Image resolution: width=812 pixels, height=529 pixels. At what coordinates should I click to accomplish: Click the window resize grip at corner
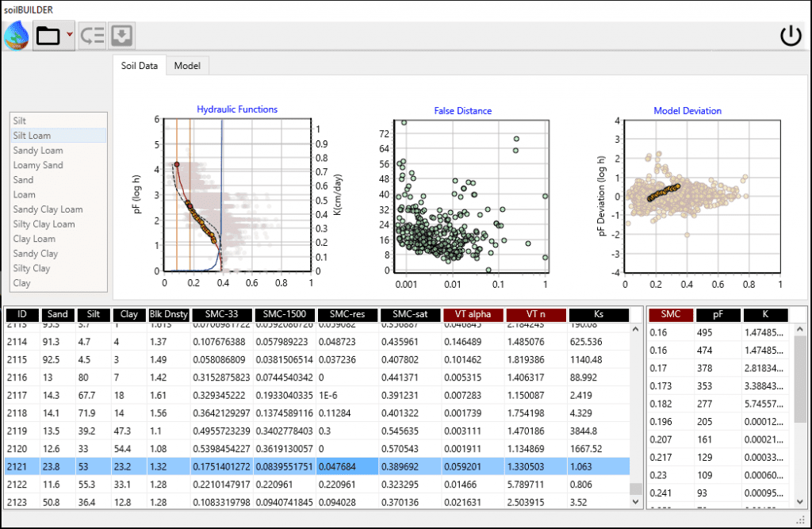click(x=801, y=519)
